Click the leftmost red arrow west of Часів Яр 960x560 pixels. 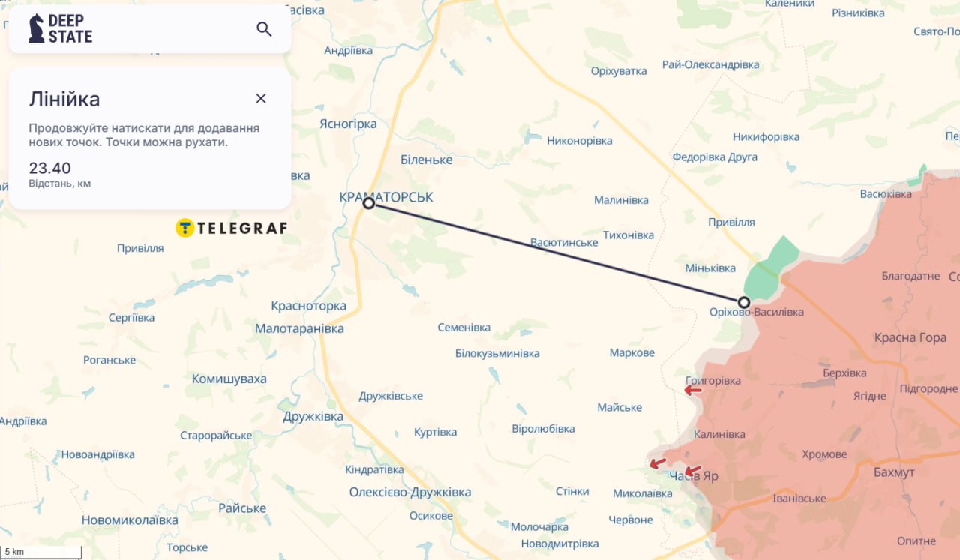tap(658, 463)
